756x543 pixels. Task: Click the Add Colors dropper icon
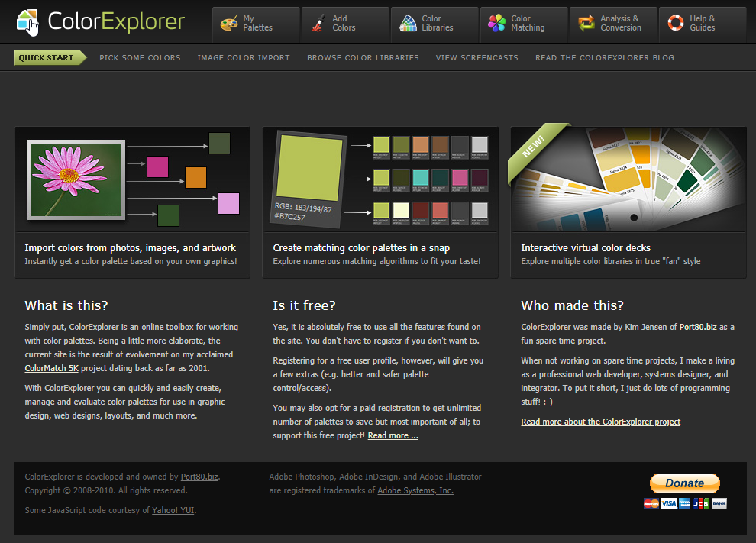coord(318,23)
